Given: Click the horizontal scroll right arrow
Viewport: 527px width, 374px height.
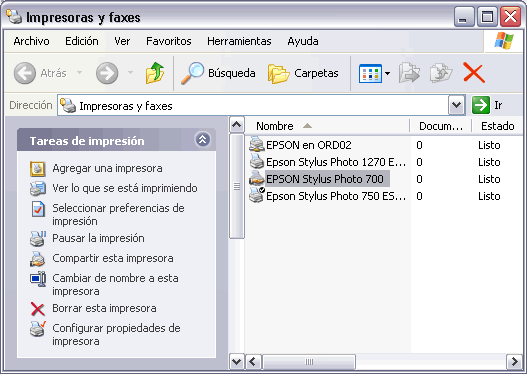Looking at the screenshot, I should (514, 362).
